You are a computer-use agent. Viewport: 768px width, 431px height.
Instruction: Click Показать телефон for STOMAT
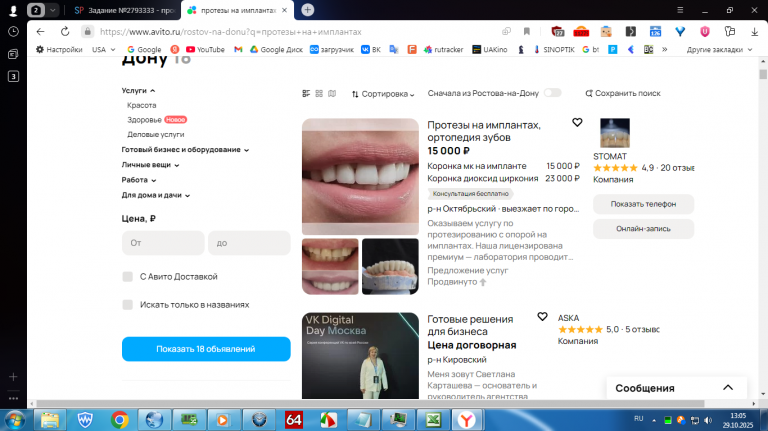(x=643, y=204)
